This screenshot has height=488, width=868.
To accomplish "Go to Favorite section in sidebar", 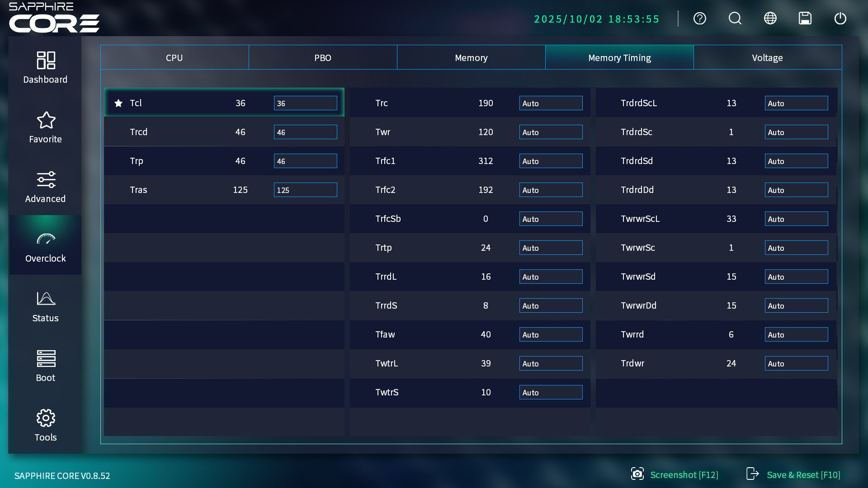I will (45, 127).
